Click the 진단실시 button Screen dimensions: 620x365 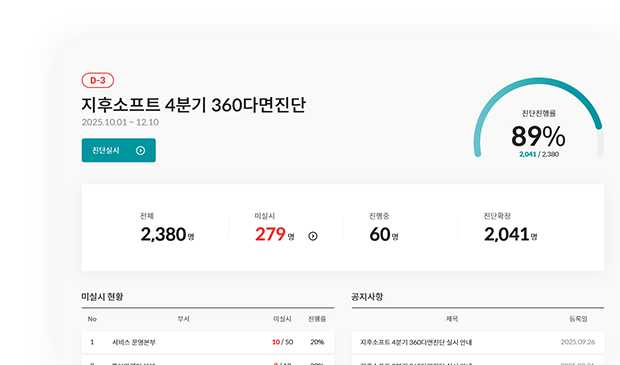(x=119, y=150)
